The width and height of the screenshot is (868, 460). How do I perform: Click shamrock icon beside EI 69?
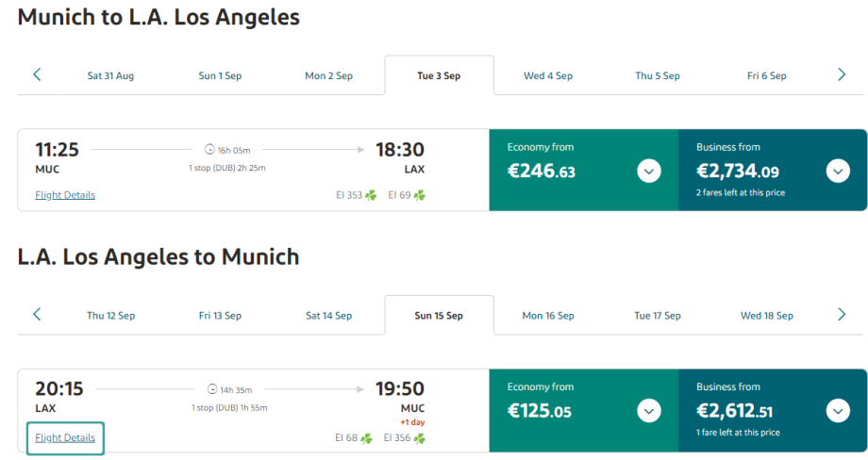pyautogui.click(x=419, y=195)
